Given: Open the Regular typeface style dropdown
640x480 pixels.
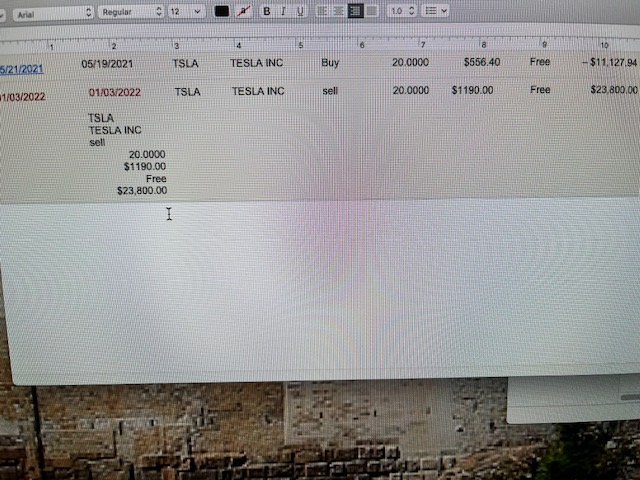Looking at the screenshot, I should 131,12.
